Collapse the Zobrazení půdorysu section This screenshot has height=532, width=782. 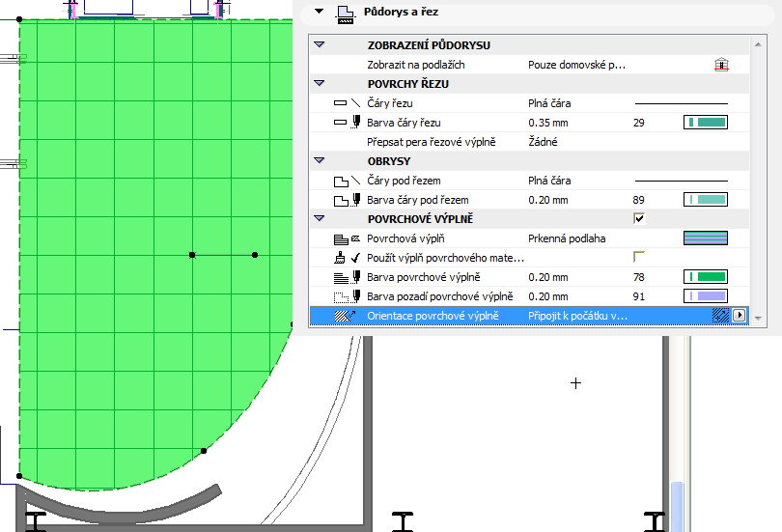point(320,45)
